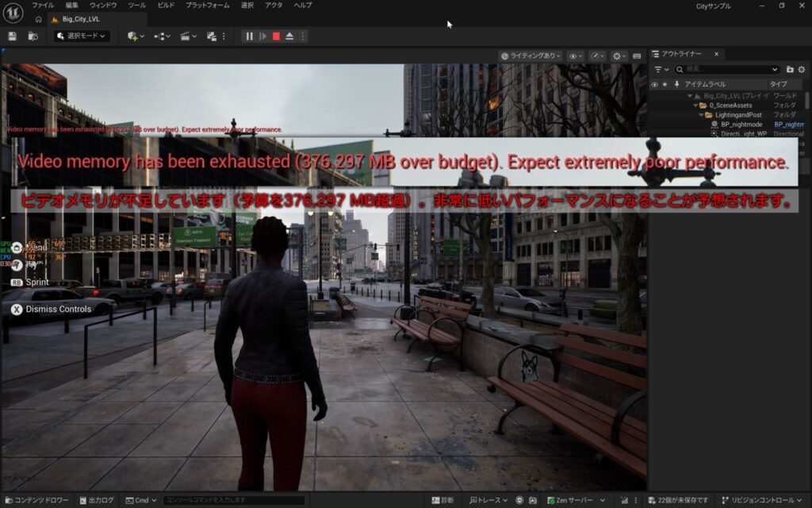Close the アウトライナー panel tab

(716, 54)
